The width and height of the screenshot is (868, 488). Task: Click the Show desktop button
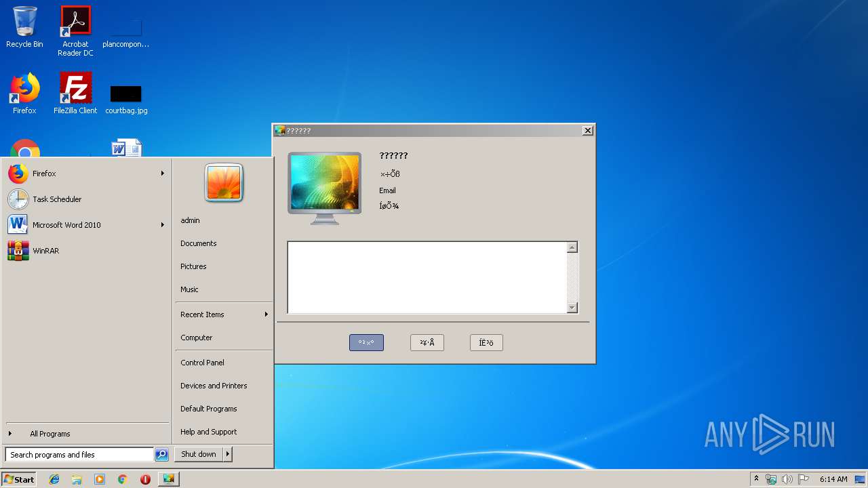(861, 479)
